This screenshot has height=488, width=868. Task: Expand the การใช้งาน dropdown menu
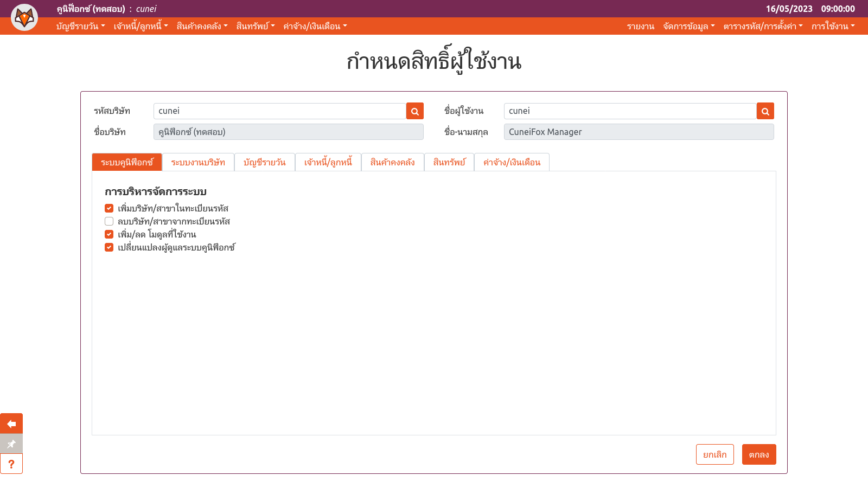[x=833, y=26]
